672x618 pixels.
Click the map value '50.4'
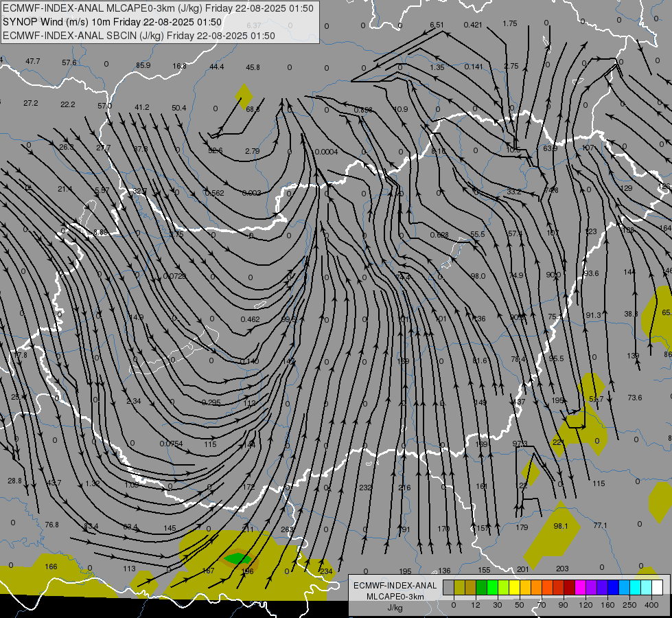click(x=178, y=108)
